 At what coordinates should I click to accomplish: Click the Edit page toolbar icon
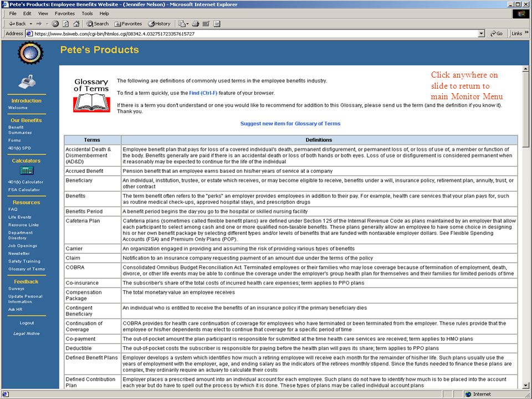206,24
